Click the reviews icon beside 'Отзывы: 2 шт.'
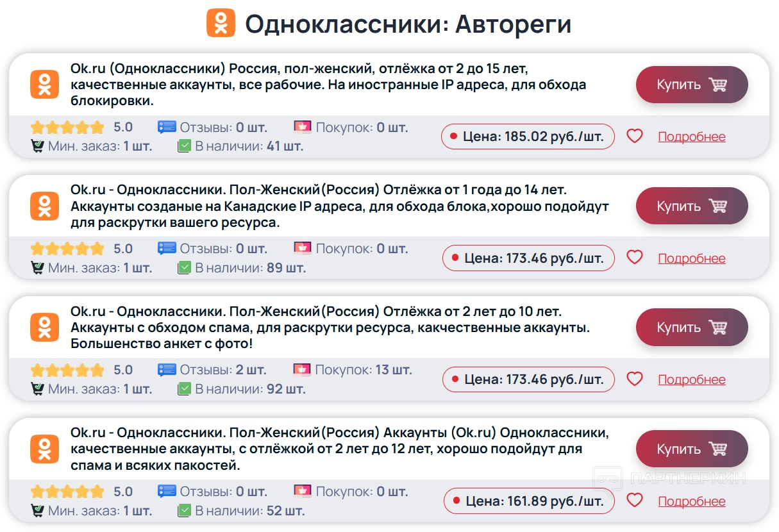Image resolution: width=779 pixels, height=532 pixels. click(x=167, y=370)
